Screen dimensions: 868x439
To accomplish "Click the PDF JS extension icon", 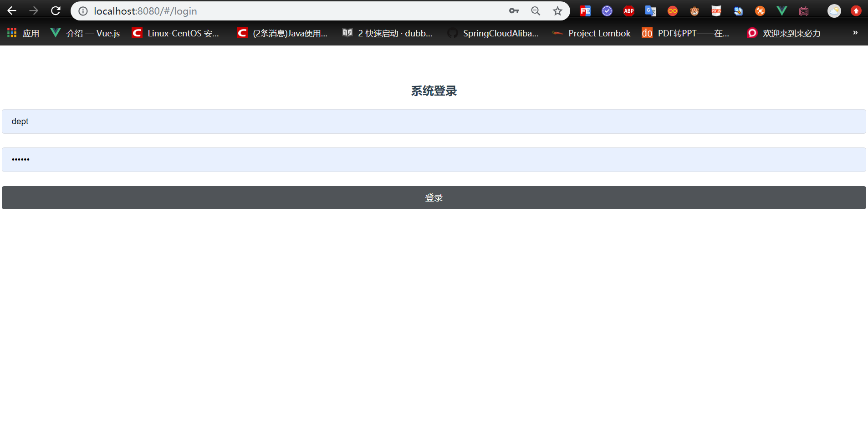I will 716,10.
